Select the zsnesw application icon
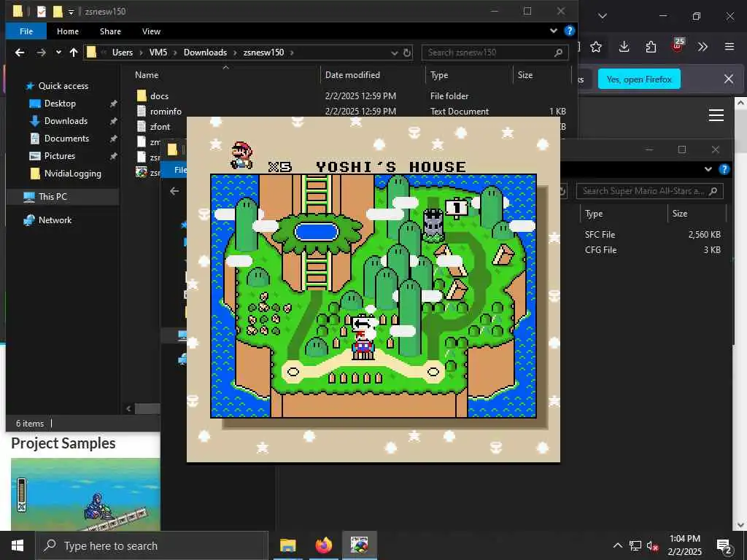The width and height of the screenshot is (747, 560). click(142, 172)
